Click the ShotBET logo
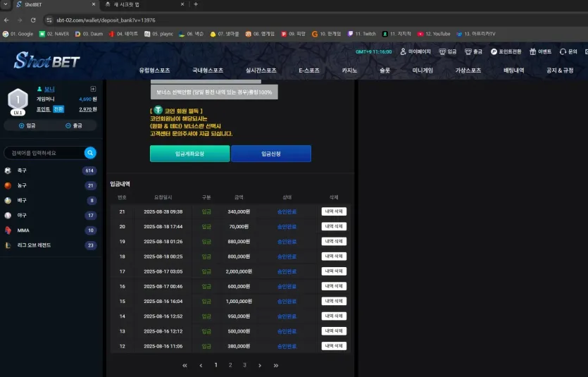The width and height of the screenshot is (588, 377). pos(47,61)
